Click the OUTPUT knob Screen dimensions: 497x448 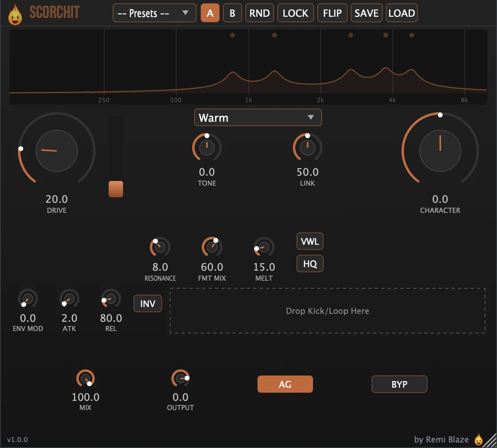[x=180, y=379]
